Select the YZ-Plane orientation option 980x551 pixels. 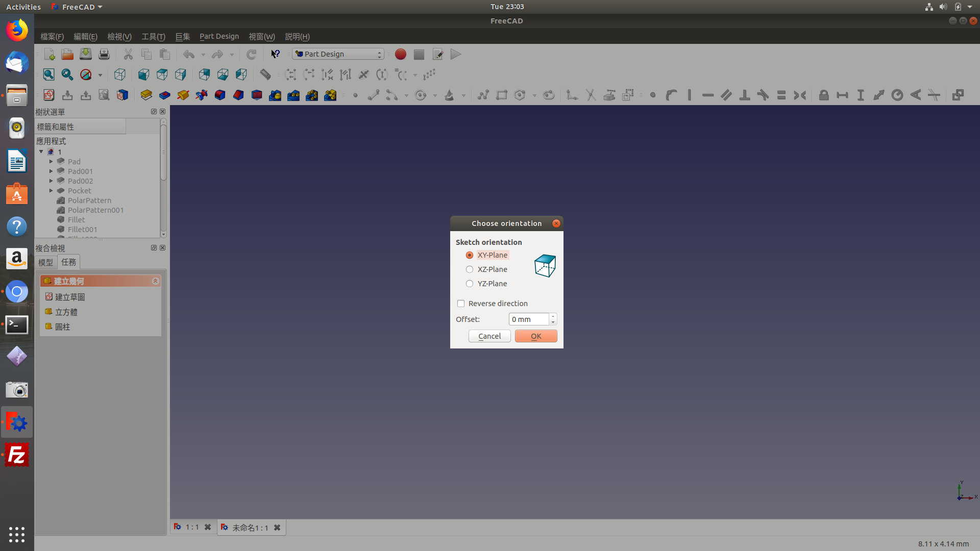pyautogui.click(x=470, y=284)
